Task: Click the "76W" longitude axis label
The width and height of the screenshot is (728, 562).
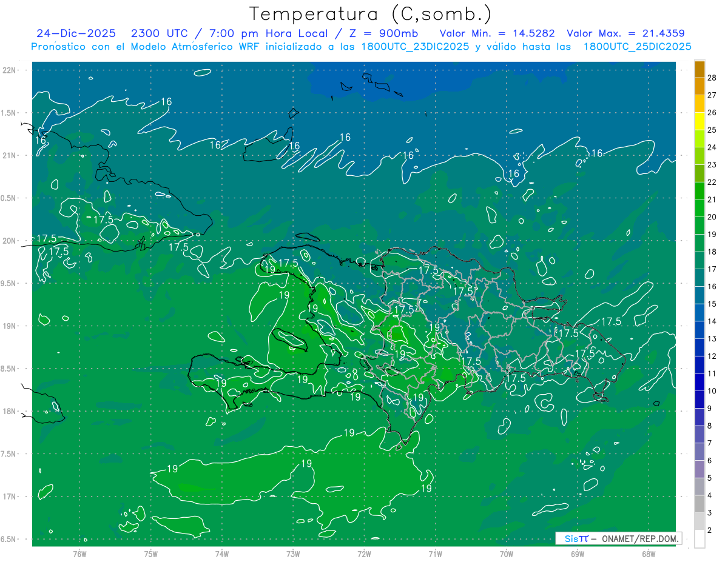Action: tap(79, 554)
